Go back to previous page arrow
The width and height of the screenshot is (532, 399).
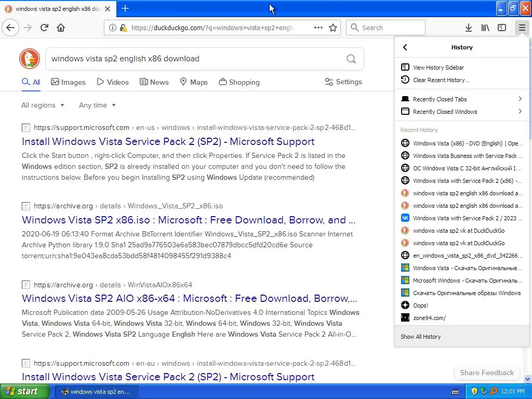point(10,28)
